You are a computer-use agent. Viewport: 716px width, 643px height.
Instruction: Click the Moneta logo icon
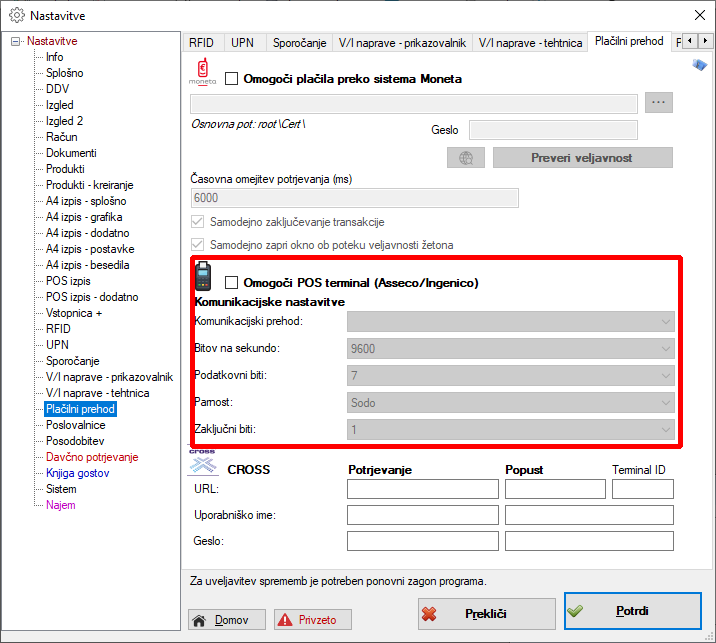(x=203, y=74)
